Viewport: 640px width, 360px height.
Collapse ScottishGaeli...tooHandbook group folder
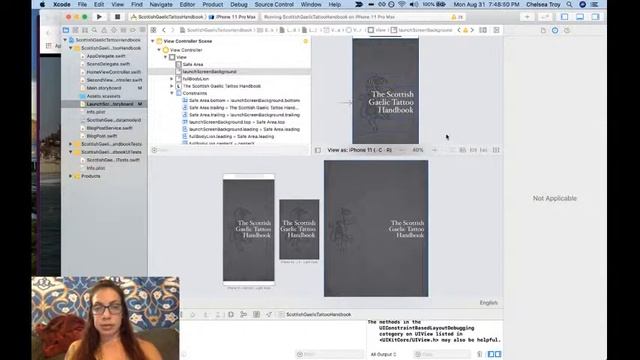pos(71,48)
